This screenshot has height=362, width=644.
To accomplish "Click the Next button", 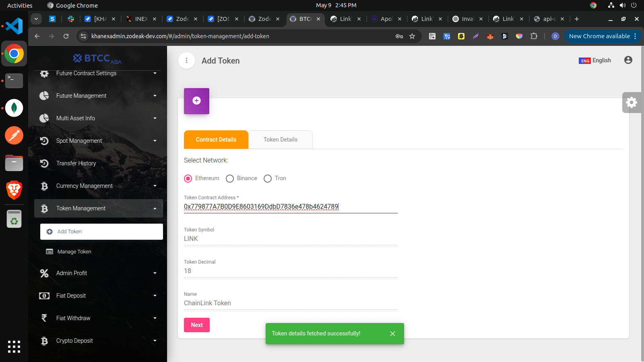I will (197, 325).
